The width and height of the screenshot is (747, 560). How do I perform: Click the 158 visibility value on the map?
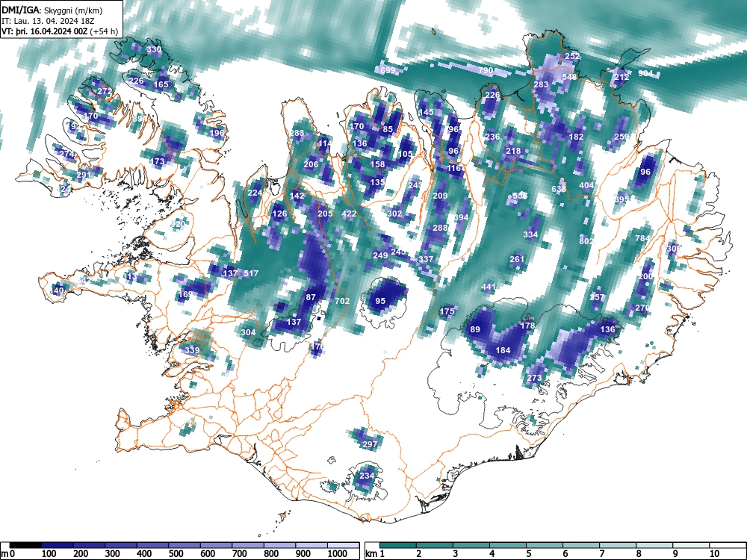(377, 164)
